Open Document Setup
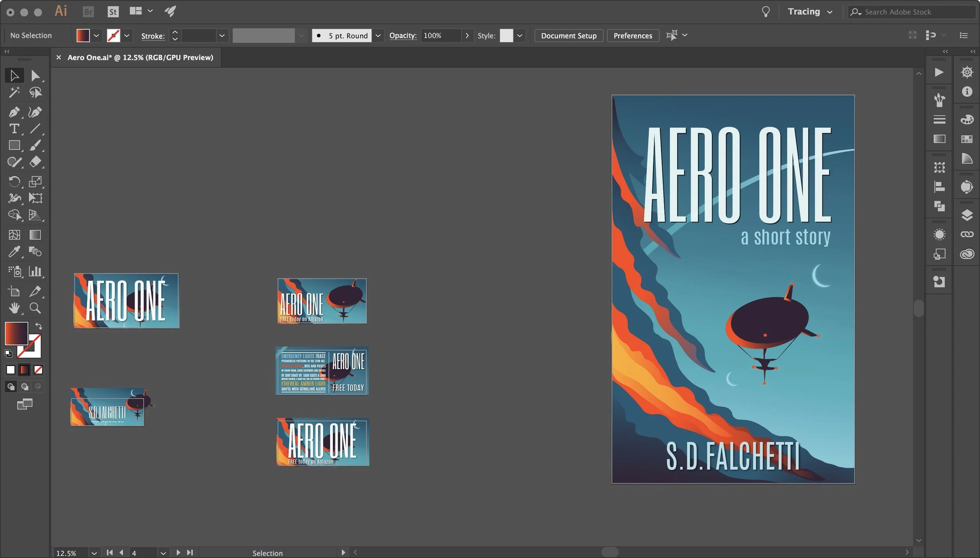The image size is (980, 558). (x=569, y=36)
